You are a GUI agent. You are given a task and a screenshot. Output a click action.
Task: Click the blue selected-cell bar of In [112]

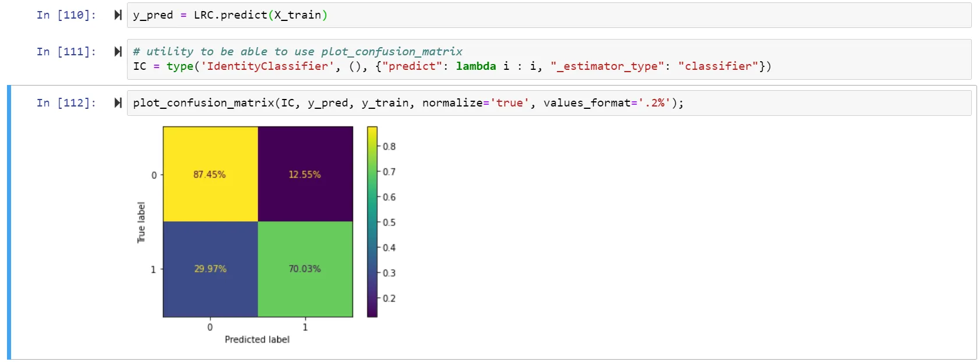pyautogui.click(x=9, y=222)
